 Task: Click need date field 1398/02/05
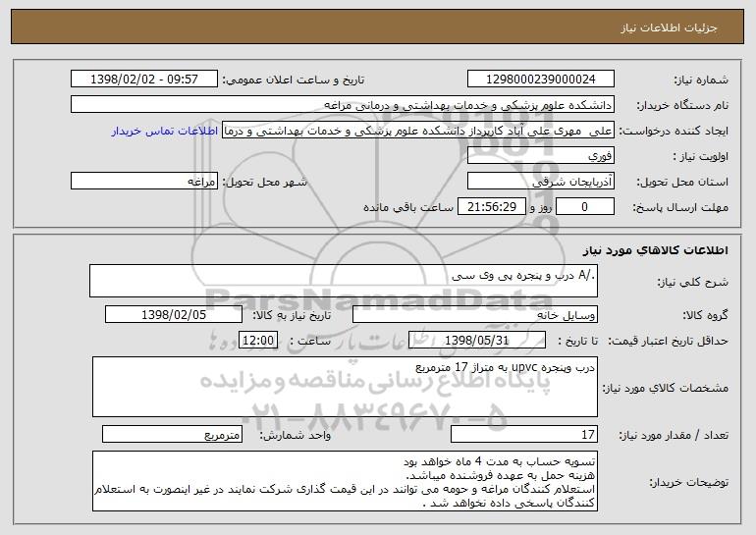click(x=174, y=315)
